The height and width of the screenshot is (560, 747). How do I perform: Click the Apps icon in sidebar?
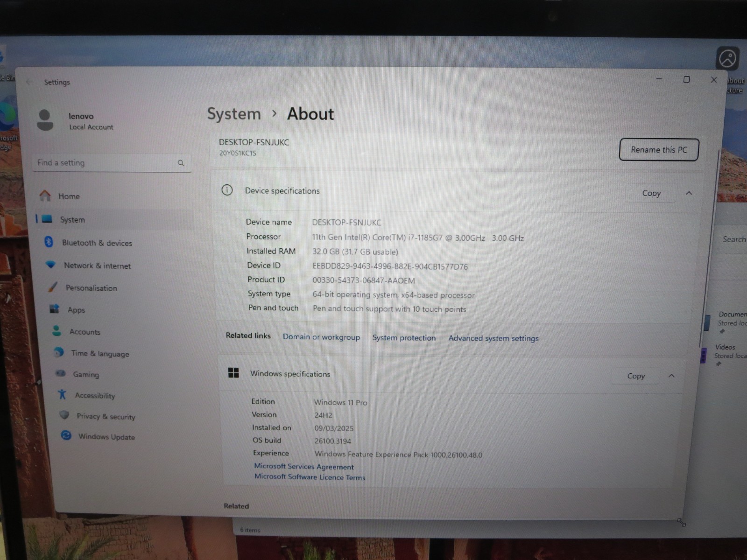tap(55, 309)
